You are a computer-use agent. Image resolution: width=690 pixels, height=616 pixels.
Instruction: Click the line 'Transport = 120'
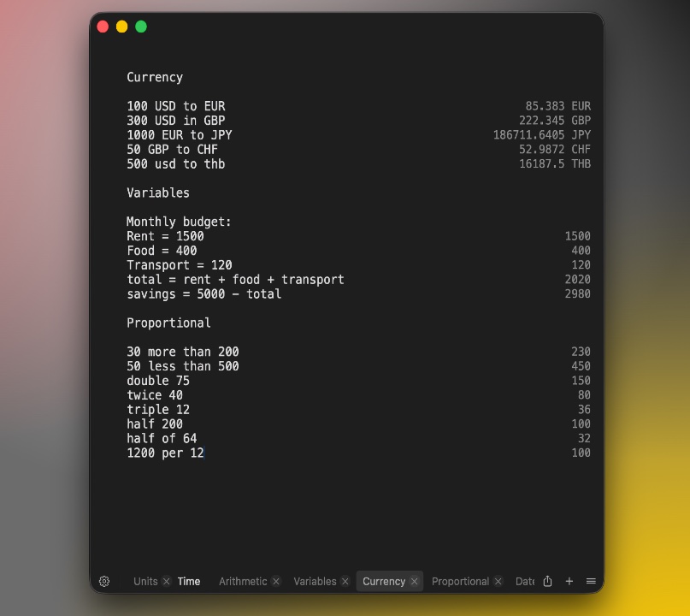(x=180, y=265)
